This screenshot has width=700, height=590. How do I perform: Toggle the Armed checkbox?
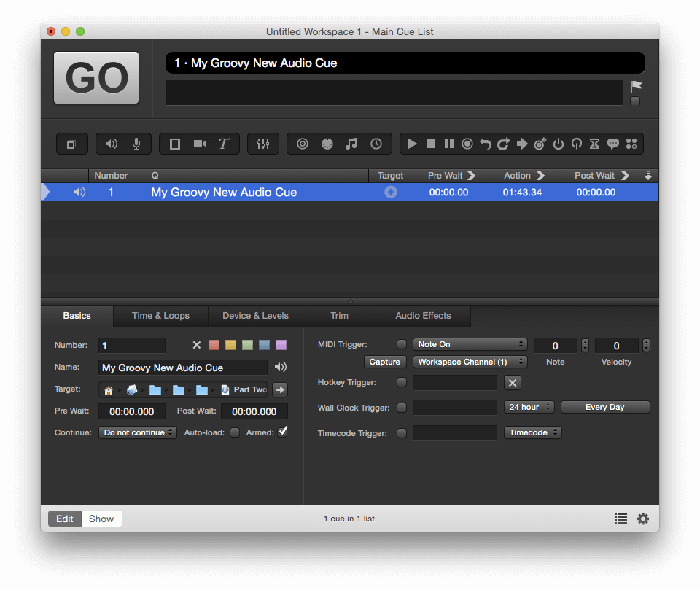(x=283, y=432)
